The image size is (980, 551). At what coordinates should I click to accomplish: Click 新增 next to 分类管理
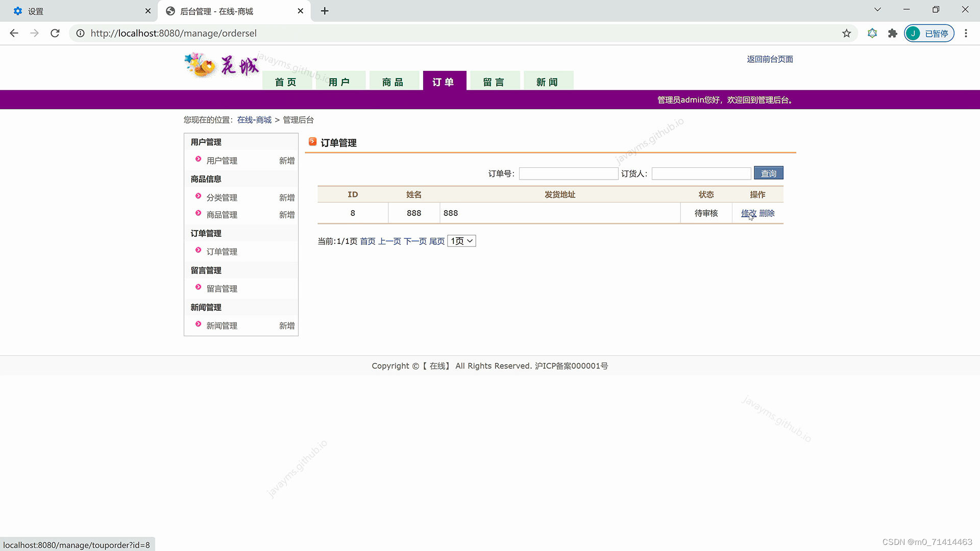(x=287, y=197)
